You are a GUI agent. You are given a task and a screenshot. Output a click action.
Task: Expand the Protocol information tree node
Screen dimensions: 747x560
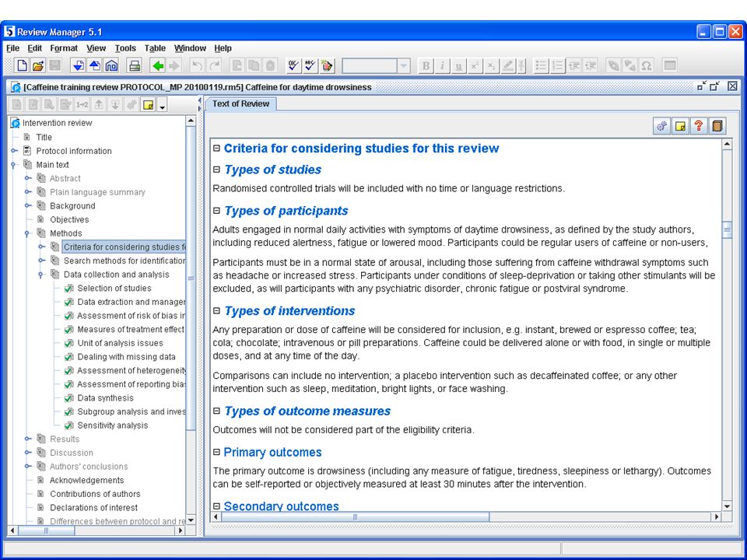click(14, 151)
